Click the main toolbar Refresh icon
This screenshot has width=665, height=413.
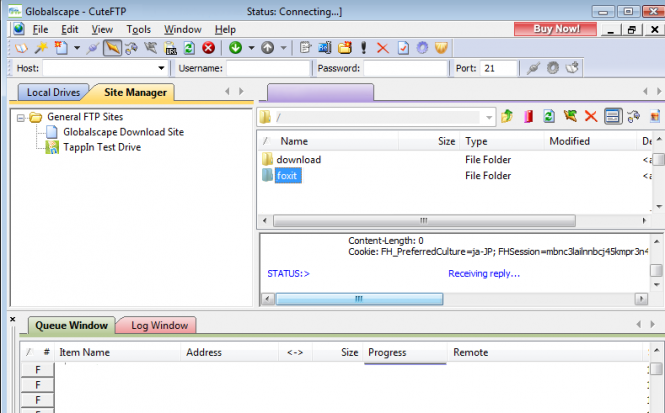pyautogui.click(x=189, y=48)
